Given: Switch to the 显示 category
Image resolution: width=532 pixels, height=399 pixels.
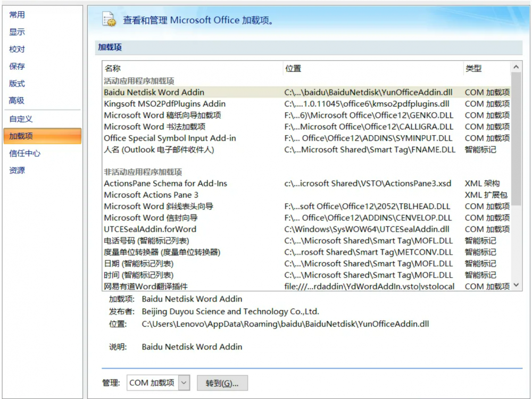Looking at the screenshot, I should (x=17, y=32).
